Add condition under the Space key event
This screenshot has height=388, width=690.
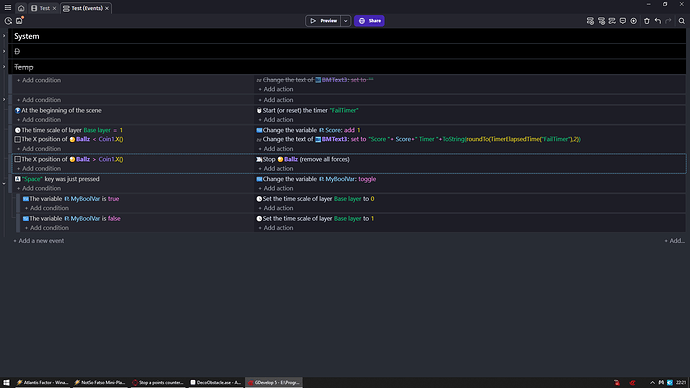tap(39, 188)
